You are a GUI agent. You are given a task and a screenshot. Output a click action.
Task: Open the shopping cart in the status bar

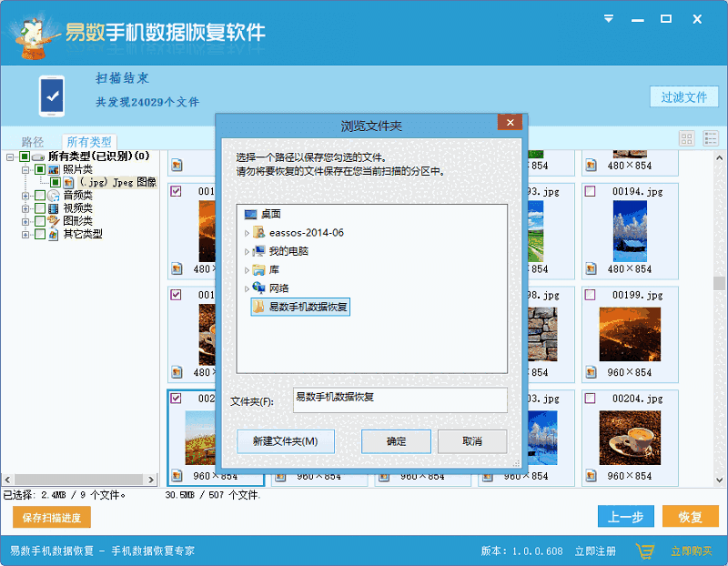646,552
